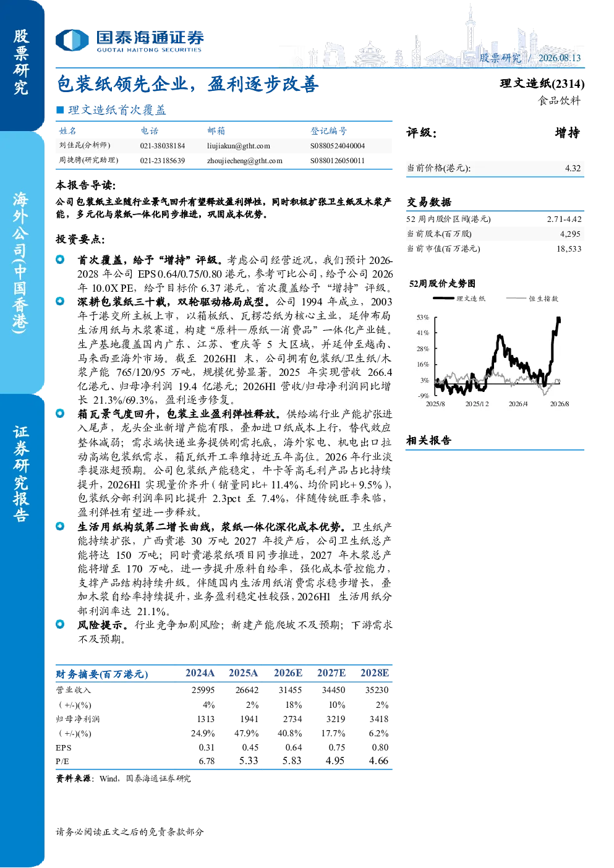Screen dimensions: 614x868
Task: Click the 登记编号 column header
Action: point(329,131)
